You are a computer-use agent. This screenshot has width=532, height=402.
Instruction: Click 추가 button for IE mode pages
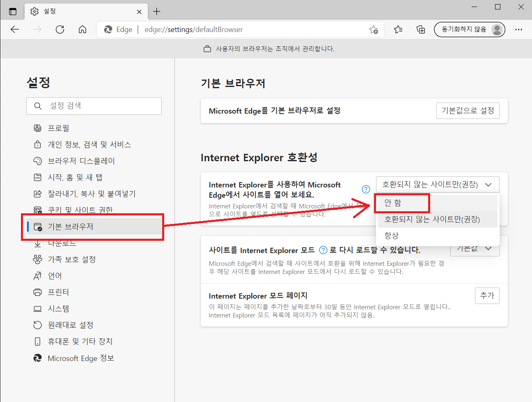(487, 296)
